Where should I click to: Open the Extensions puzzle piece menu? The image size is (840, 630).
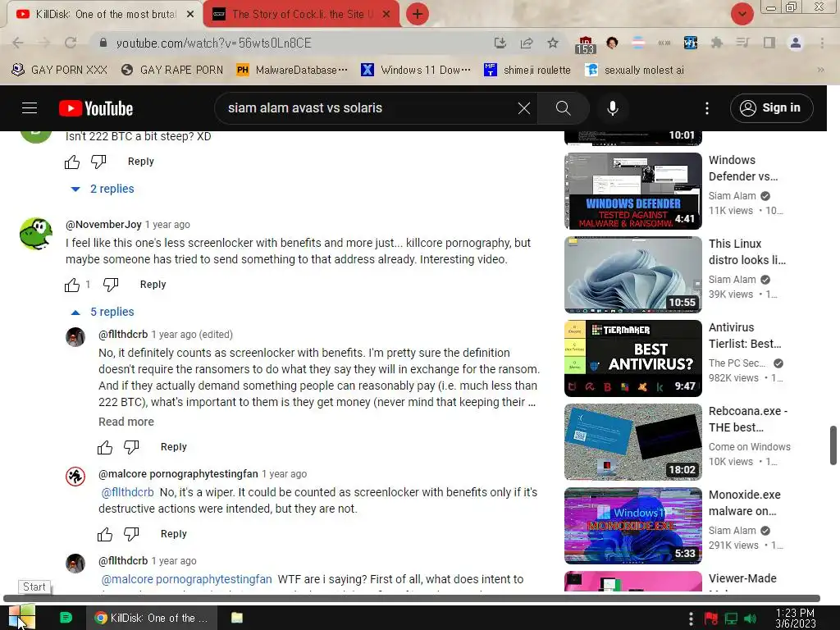click(x=716, y=43)
